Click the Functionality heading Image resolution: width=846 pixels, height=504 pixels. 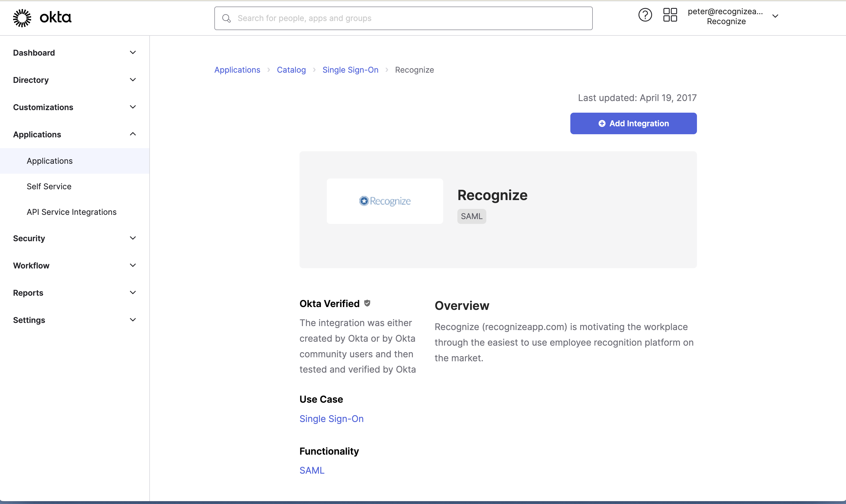point(329,451)
